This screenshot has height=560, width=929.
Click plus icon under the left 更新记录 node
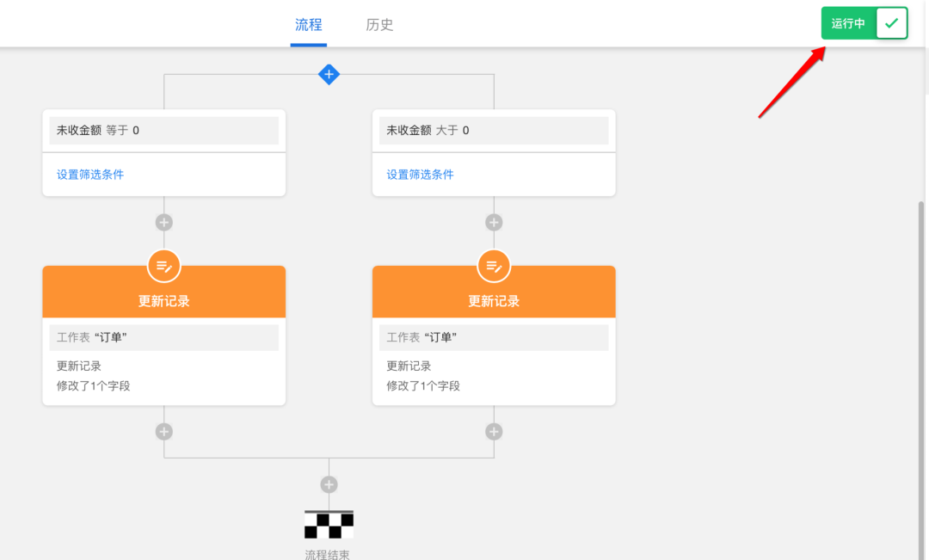[163, 431]
